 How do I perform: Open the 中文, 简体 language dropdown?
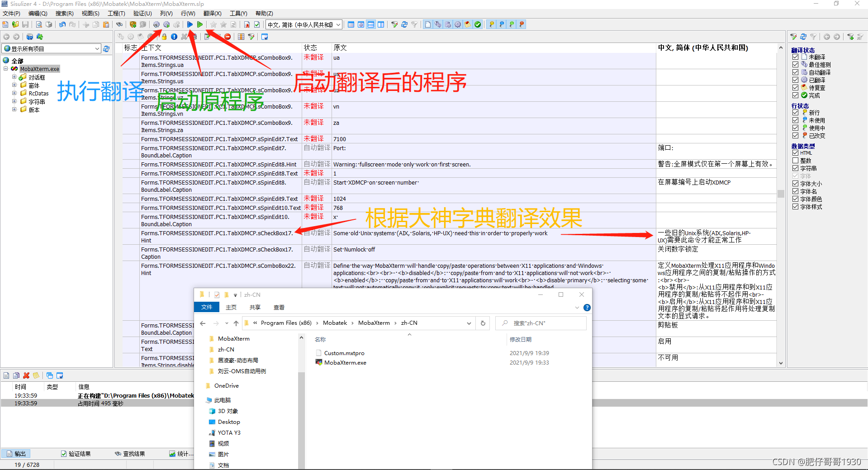click(338, 25)
